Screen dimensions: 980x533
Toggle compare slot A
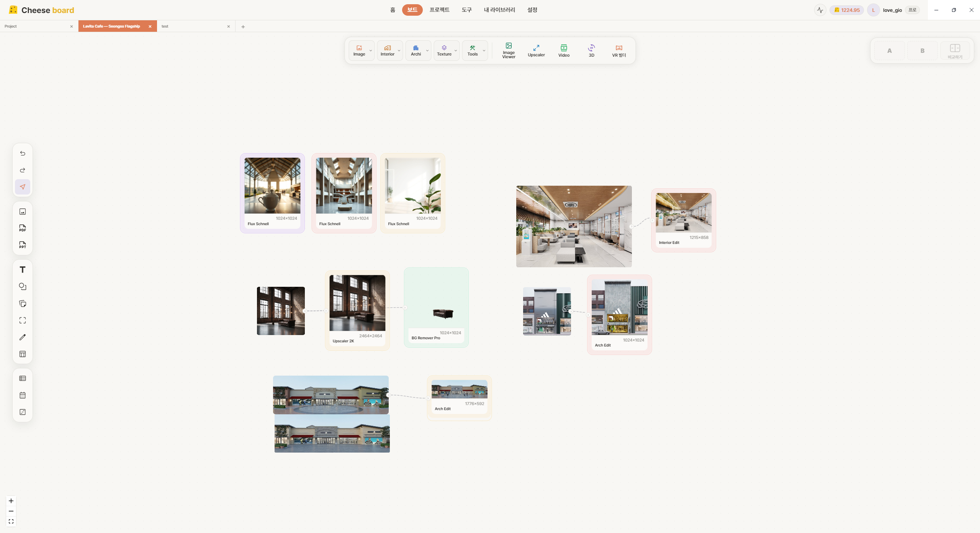(889, 51)
